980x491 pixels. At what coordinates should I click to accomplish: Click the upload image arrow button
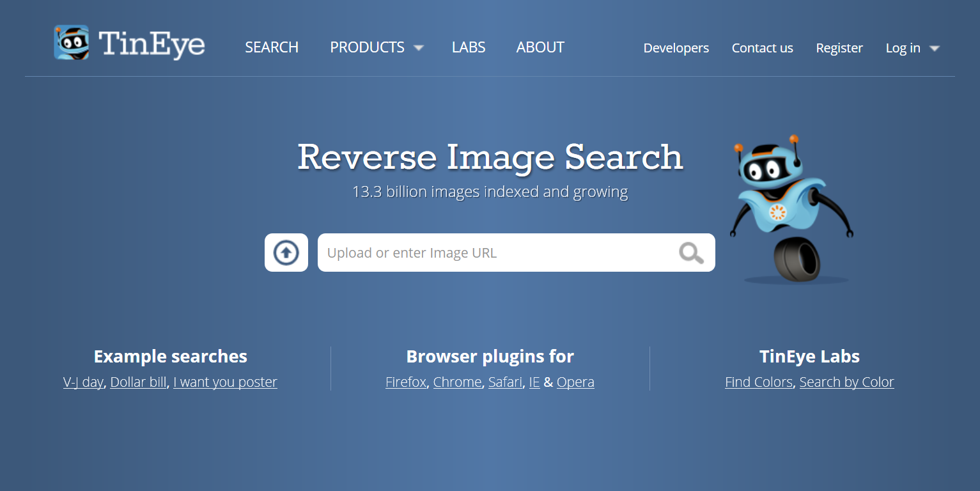[286, 253]
